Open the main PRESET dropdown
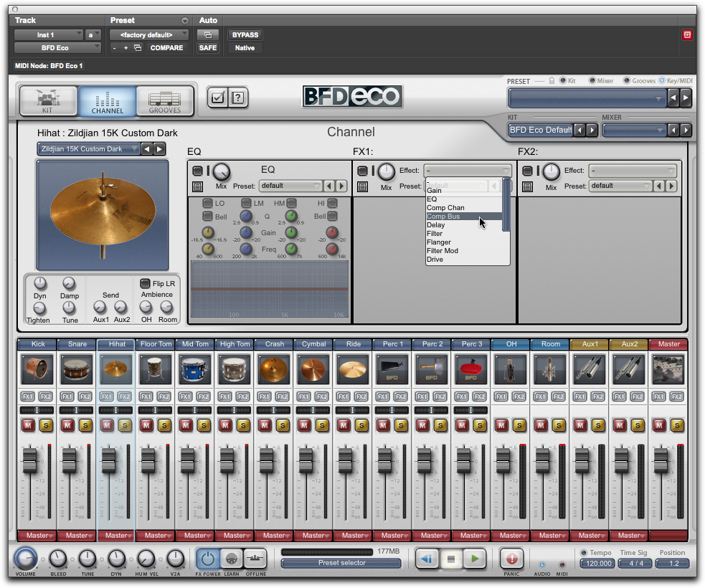Viewport: 705px width, 588px height. pos(587,98)
